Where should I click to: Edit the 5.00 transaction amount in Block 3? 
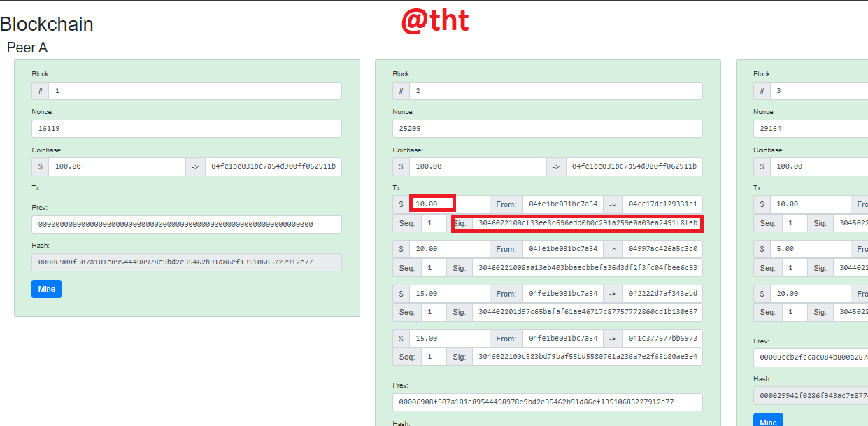coord(811,249)
